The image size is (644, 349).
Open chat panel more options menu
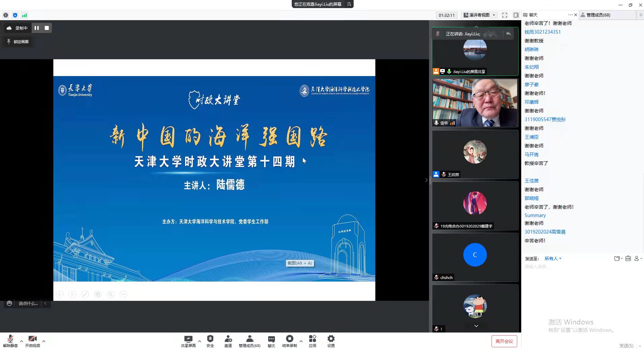click(x=570, y=15)
